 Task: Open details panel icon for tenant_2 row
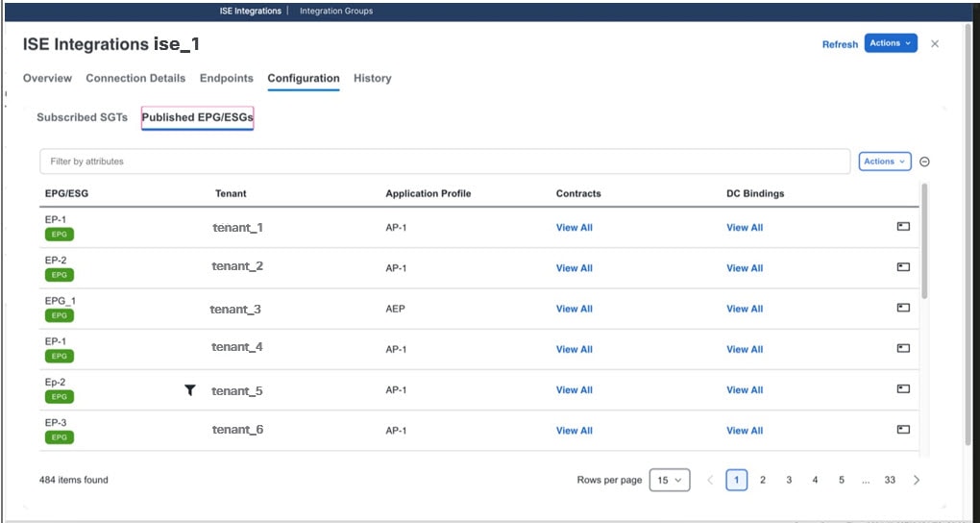903,267
